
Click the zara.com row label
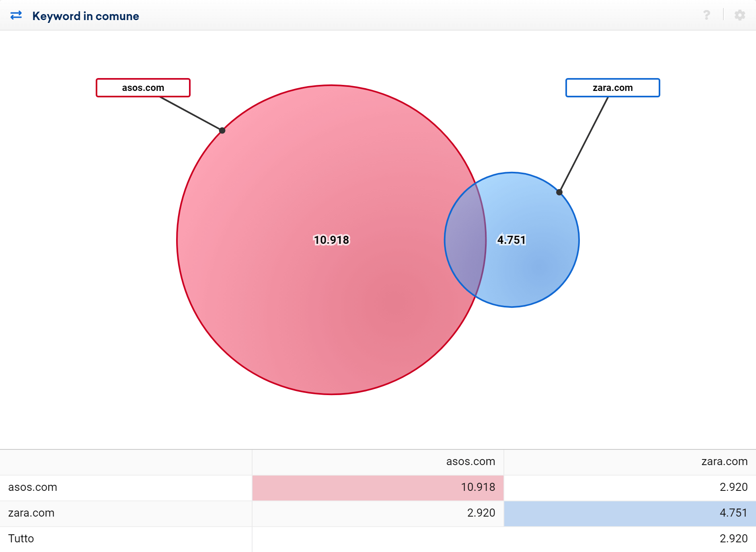pos(31,513)
